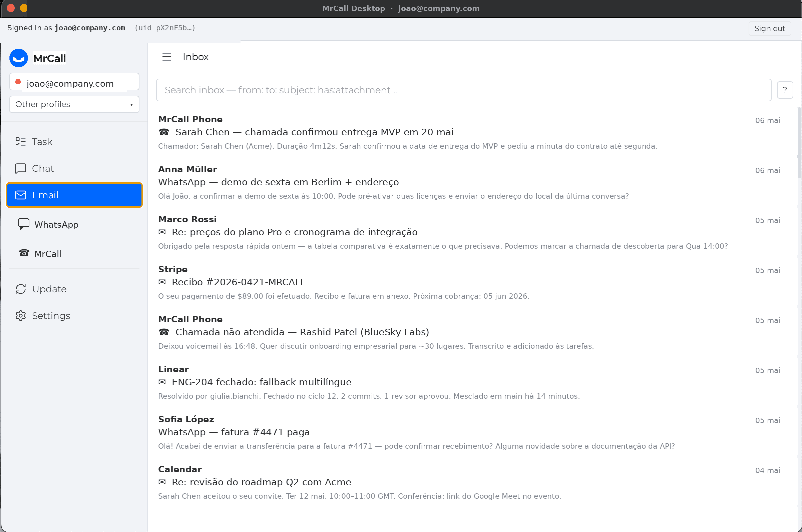Open the Task section
The width and height of the screenshot is (802, 532).
(x=74, y=141)
